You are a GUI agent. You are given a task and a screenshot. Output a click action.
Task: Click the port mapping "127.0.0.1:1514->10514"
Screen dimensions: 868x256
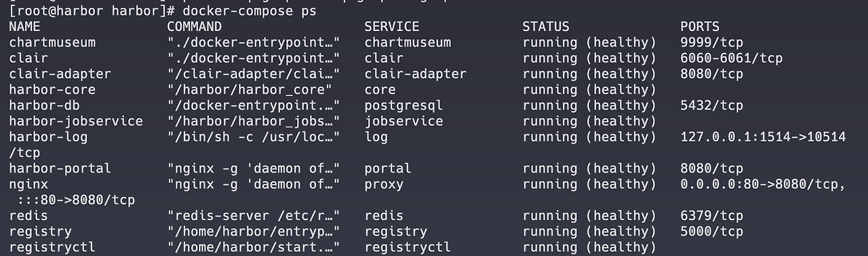click(x=763, y=137)
